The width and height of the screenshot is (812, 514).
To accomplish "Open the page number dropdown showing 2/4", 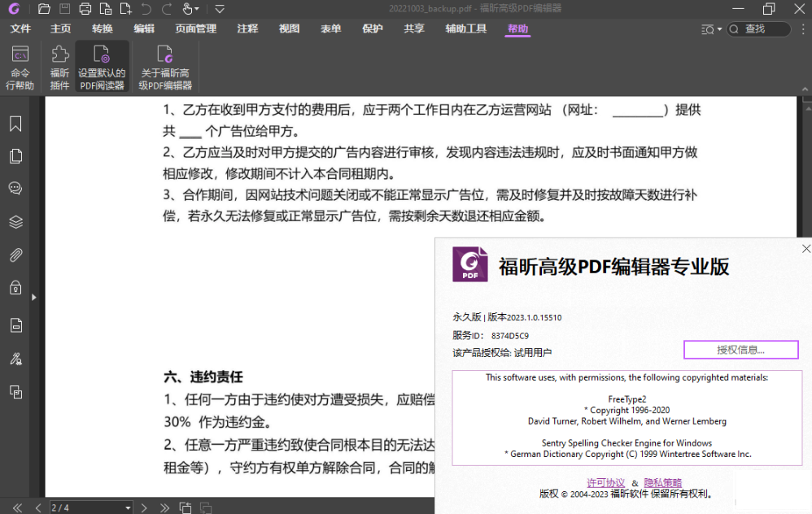I will point(129,507).
